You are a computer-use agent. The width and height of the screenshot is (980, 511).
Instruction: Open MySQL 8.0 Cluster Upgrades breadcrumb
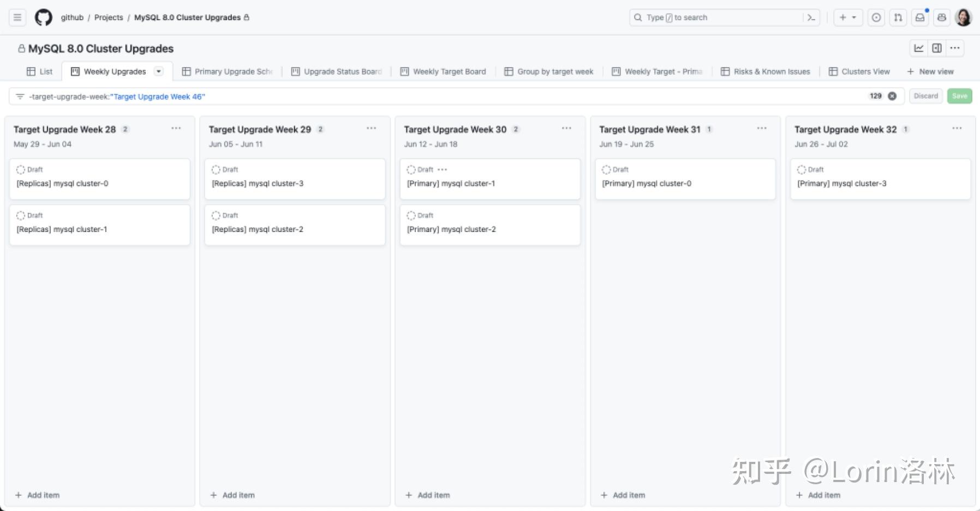187,17
